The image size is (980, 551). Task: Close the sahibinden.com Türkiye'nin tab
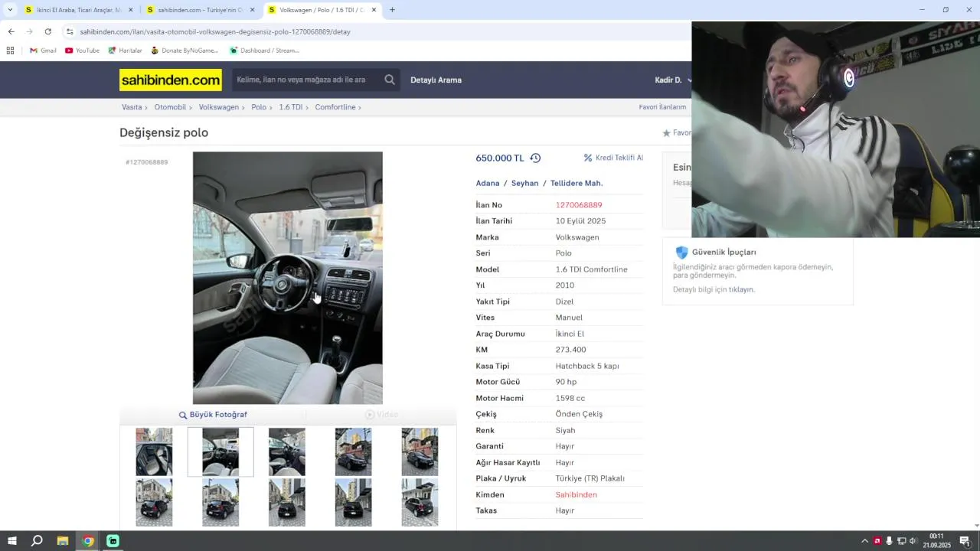(x=252, y=10)
